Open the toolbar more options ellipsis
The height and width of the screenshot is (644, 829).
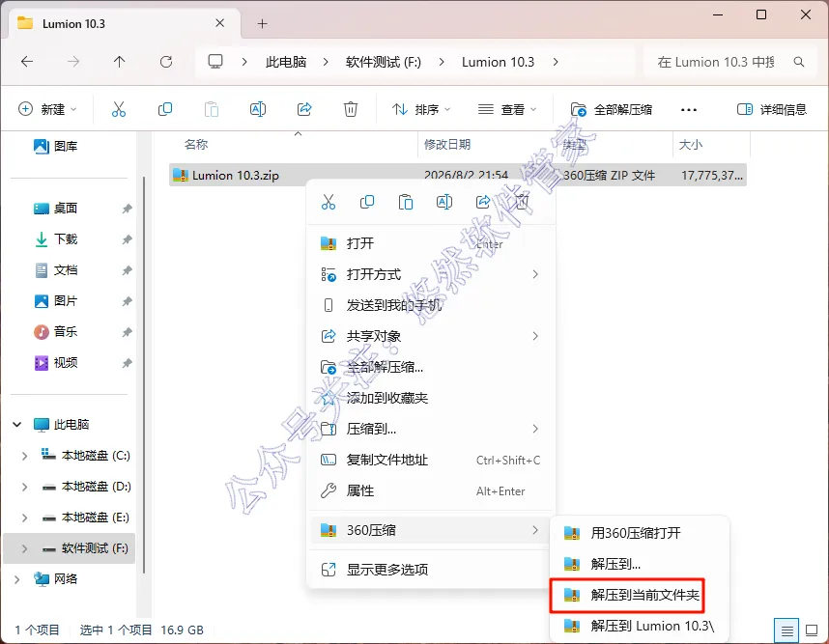tap(688, 110)
